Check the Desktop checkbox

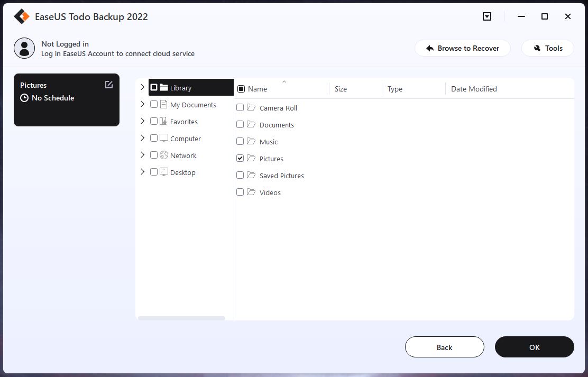coord(154,172)
